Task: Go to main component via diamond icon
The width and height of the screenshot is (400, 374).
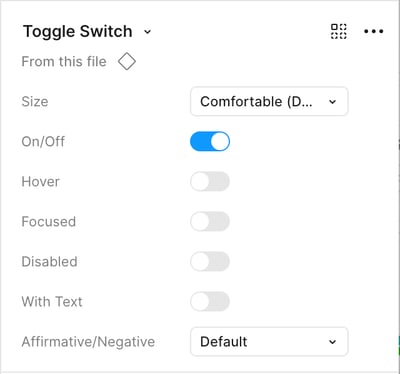Action: point(127,62)
